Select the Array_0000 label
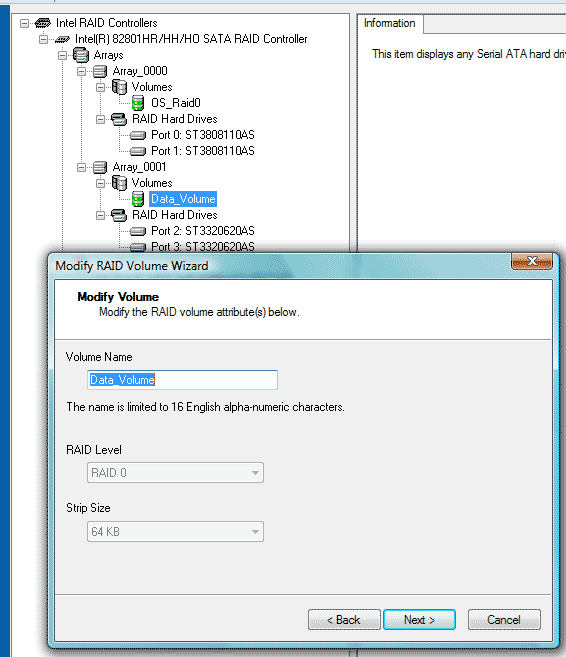566x657 pixels. 140,71
